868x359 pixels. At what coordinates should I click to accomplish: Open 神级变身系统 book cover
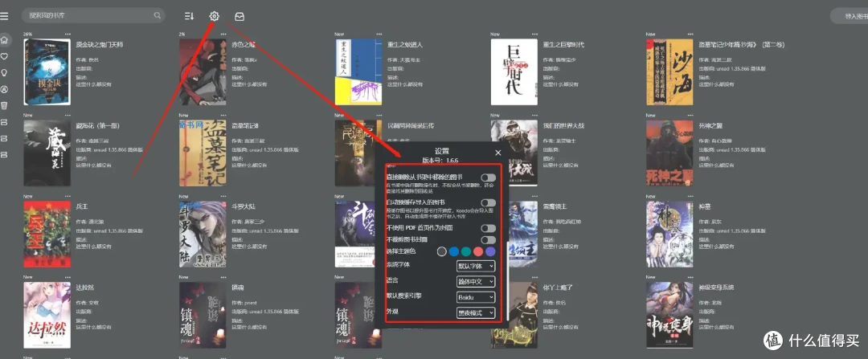tap(669, 316)
